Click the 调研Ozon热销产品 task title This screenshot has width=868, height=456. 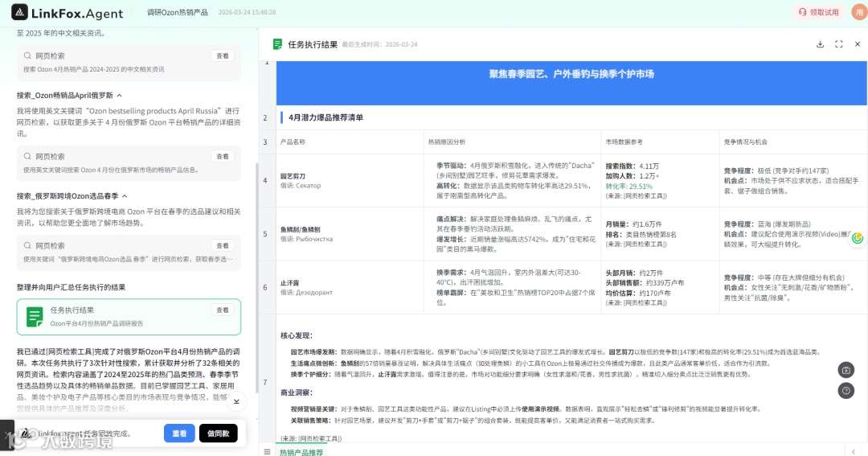(177, 12)
